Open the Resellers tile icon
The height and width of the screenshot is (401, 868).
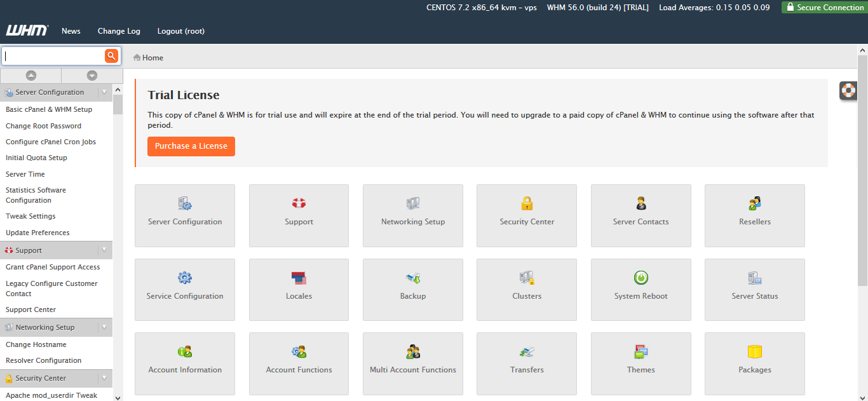pos(755,203)
